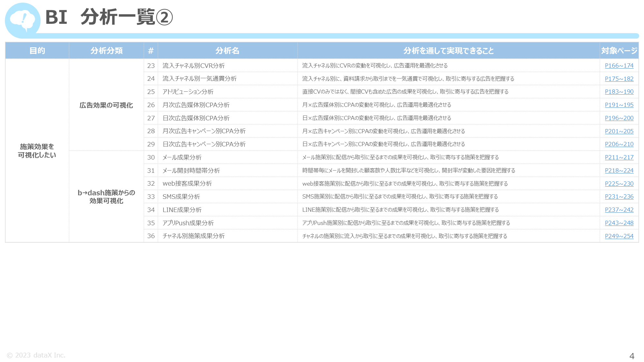Screen dimensions: 644x362
Task: Click the # column header
Action: click(151, 51)
